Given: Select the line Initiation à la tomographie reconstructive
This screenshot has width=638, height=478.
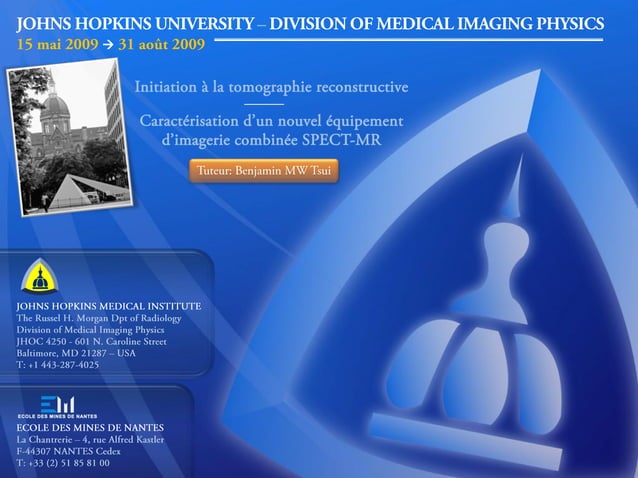Looking at the screenshot, I should (271, 87).
